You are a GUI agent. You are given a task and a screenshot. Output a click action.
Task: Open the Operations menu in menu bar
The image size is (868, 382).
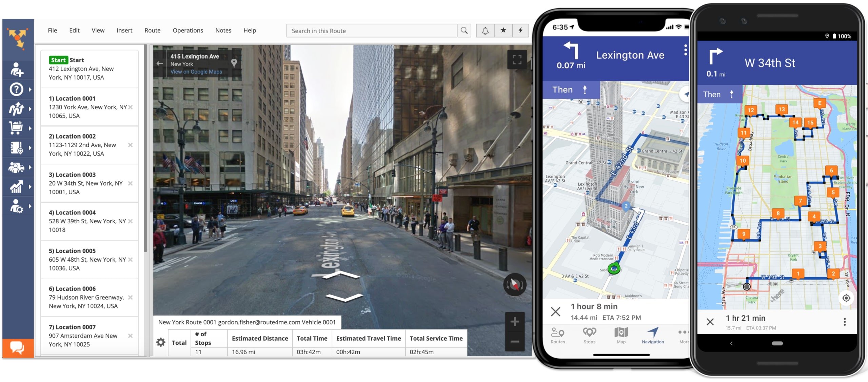(187, 30)
